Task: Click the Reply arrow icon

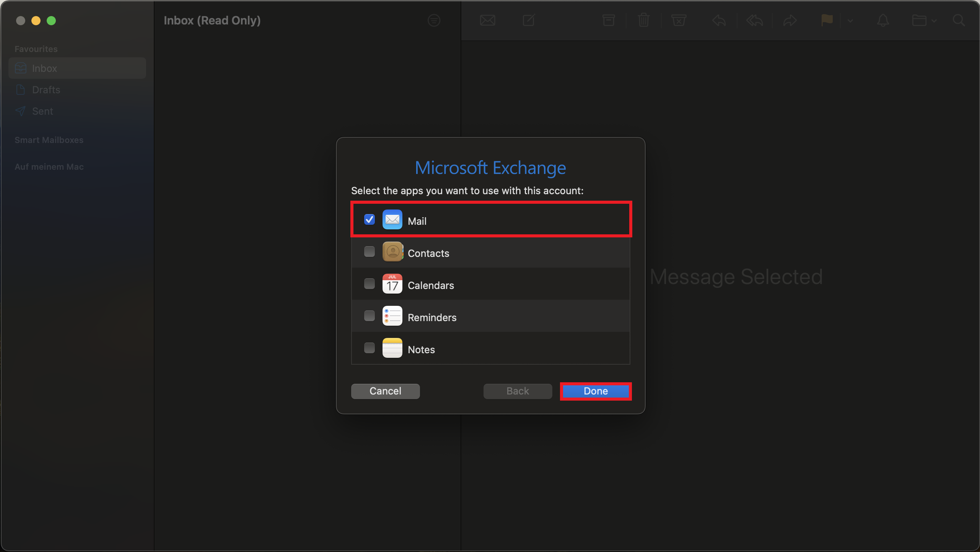Action: [x=719, y=20]
